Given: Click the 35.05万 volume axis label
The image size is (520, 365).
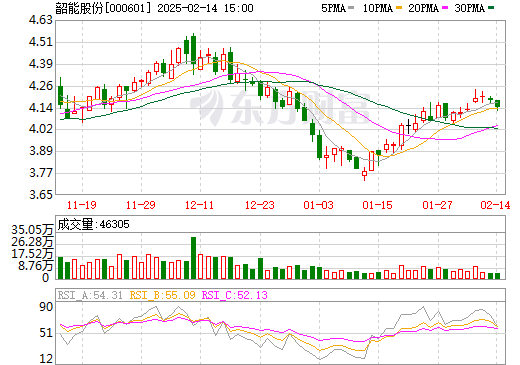Looking at the screenshot, I should 32,230.
